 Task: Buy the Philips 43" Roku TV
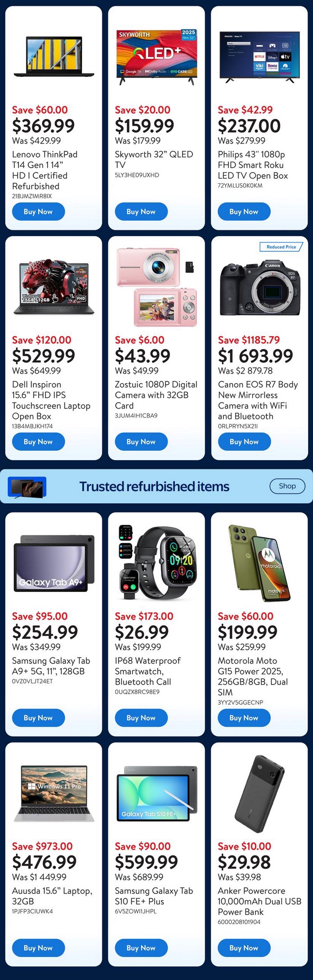coord(244,212)
